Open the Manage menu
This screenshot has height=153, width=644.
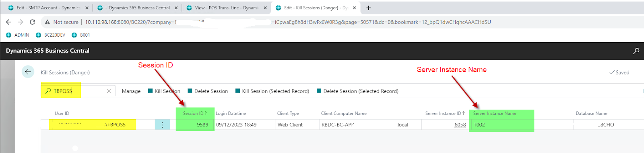[131, 91]
